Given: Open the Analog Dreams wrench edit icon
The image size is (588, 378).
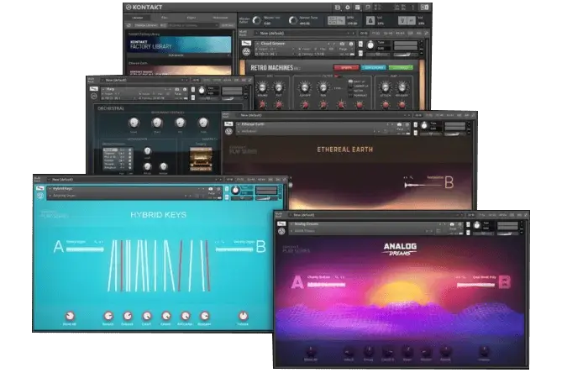Looking at the screenshot, I should click(x=281, y=223).
